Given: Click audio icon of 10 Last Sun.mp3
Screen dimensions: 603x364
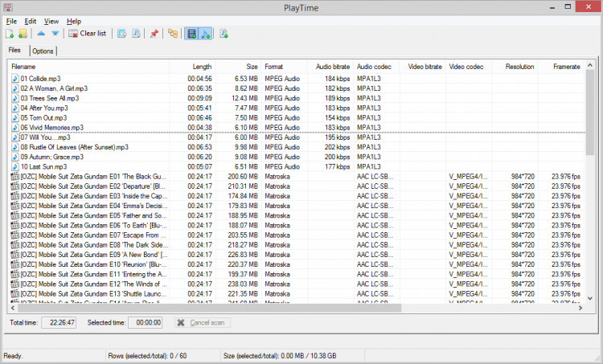Looking at the screenshot, I should click(x=15, y=166).
